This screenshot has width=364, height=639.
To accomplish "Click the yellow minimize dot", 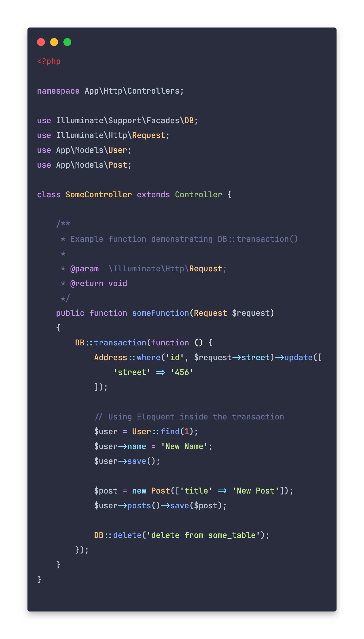I will 54,42.
